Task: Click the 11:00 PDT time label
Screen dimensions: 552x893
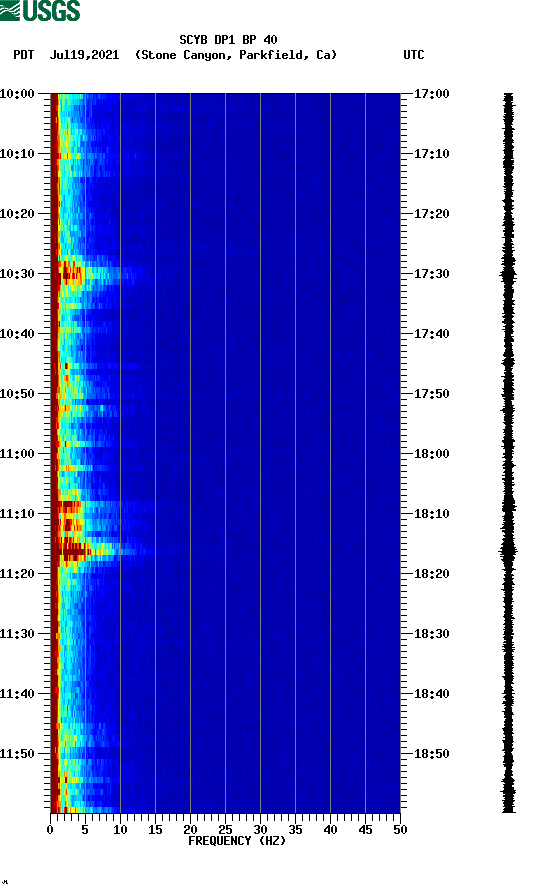Action: (17, 454)
